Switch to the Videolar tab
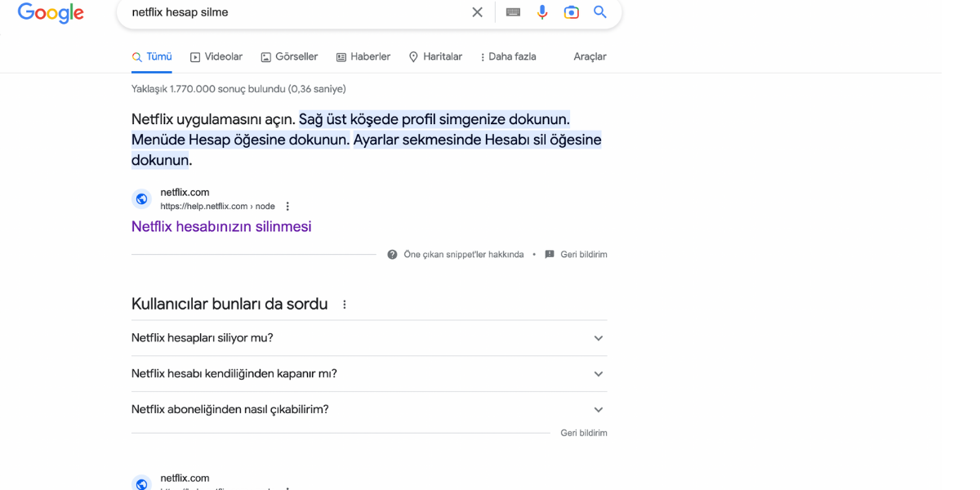Image resolution: width=980 pixels, height=490 pixels. coord(216,57)
